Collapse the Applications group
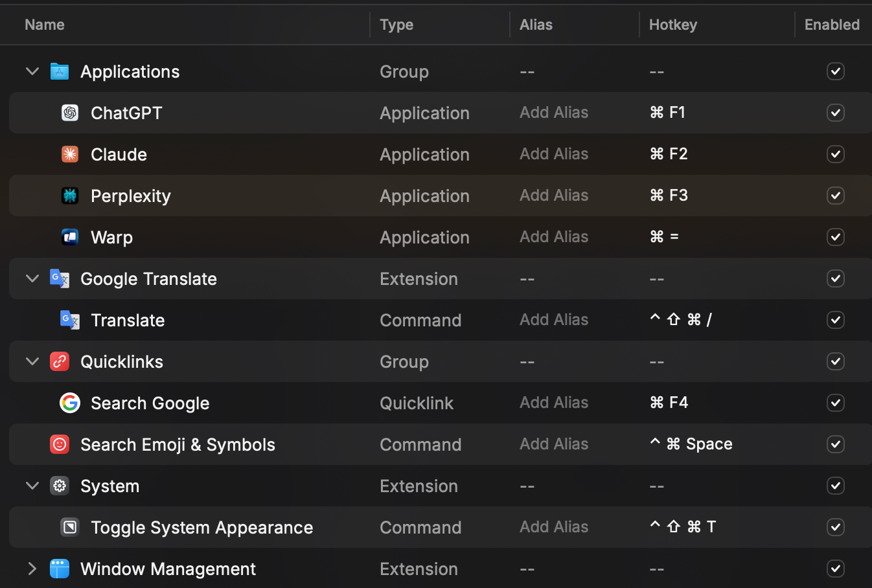 [x=32, y=71]
